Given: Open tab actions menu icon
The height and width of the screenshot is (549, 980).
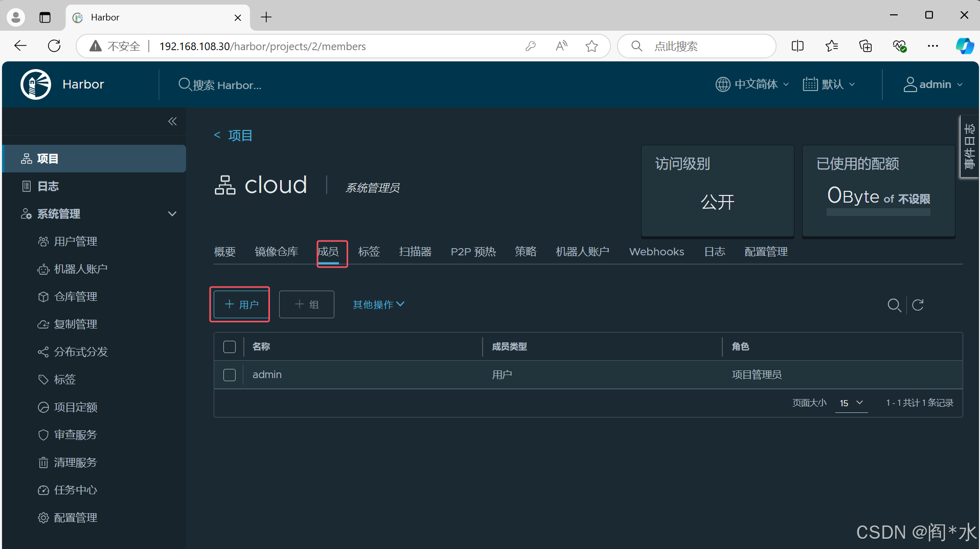Looking at the screenshot, I should [x=45, y=17].
